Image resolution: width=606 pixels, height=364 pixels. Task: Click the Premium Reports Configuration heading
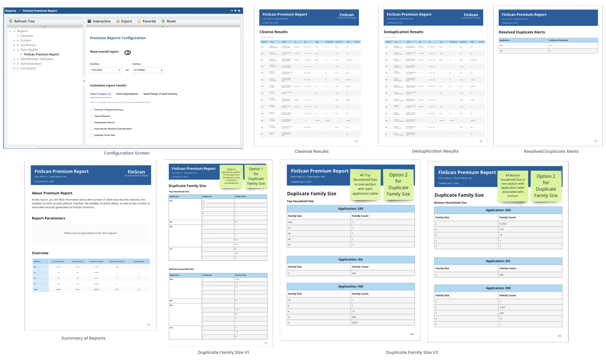click(x=118, y=38)
